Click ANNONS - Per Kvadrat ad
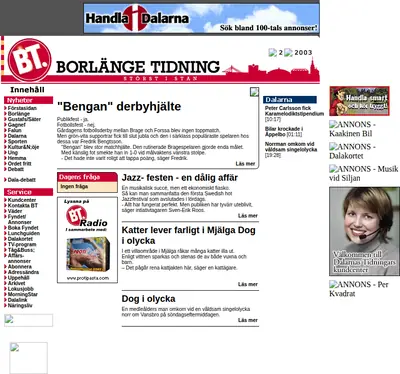Viewport: 400px width, 374px height. tap(359, 289)
